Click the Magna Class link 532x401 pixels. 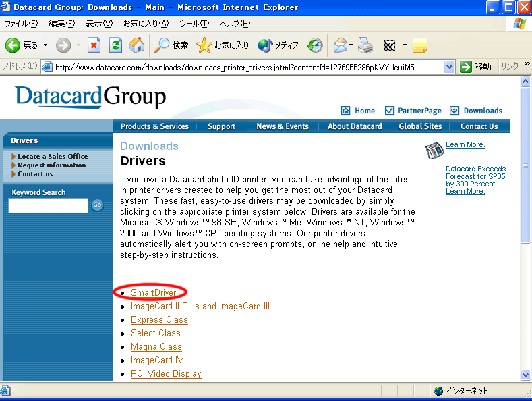click(x=156, y=347)
